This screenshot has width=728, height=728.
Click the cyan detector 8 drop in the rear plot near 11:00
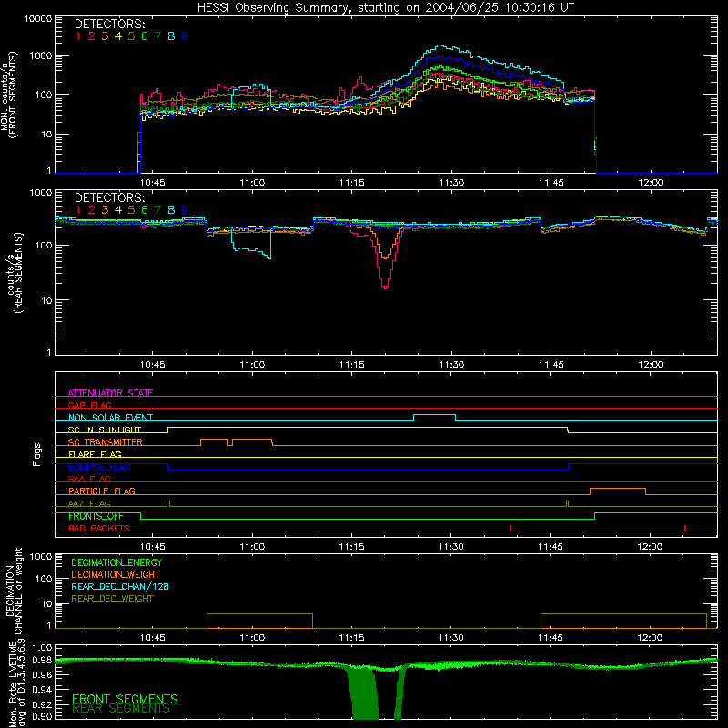(251, 246)
